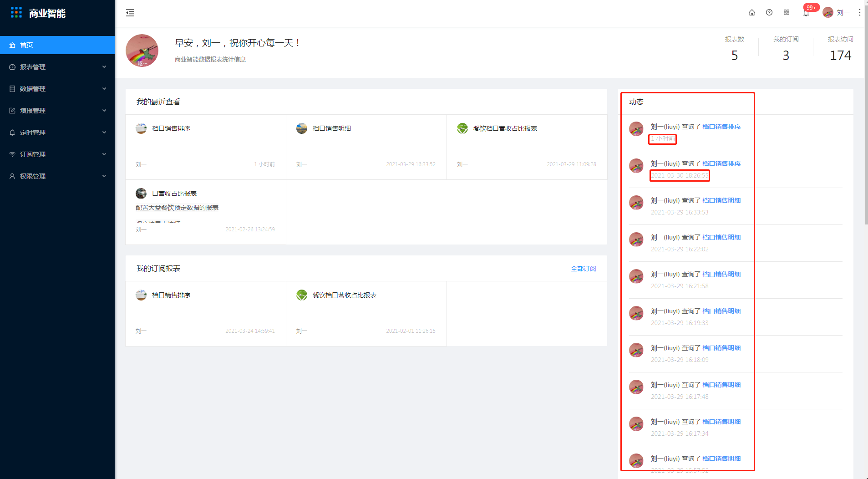The height and width of the screenshot is (479, 868).
Task: Click 档口销售排序 thumbnail in 我的订阅报表
Action: 141,295
